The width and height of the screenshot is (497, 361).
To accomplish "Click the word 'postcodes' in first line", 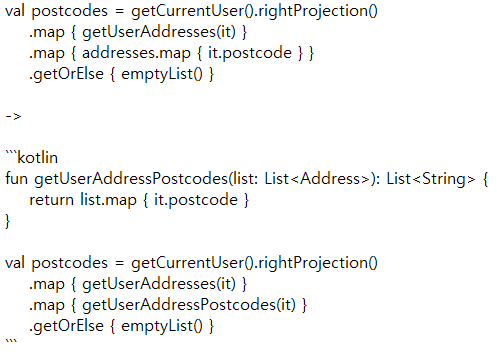I will 70,12.
